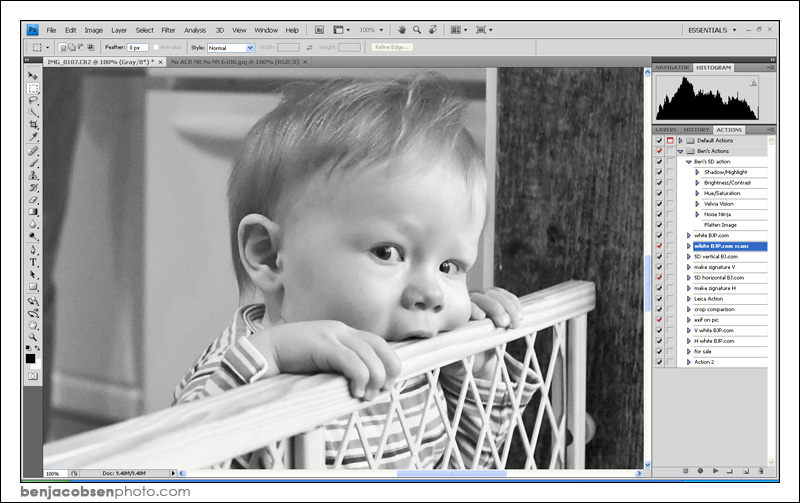Screen dimensions: 800x503
Task: Launch Bridge from the application bar
Action: tap(319, 30)
